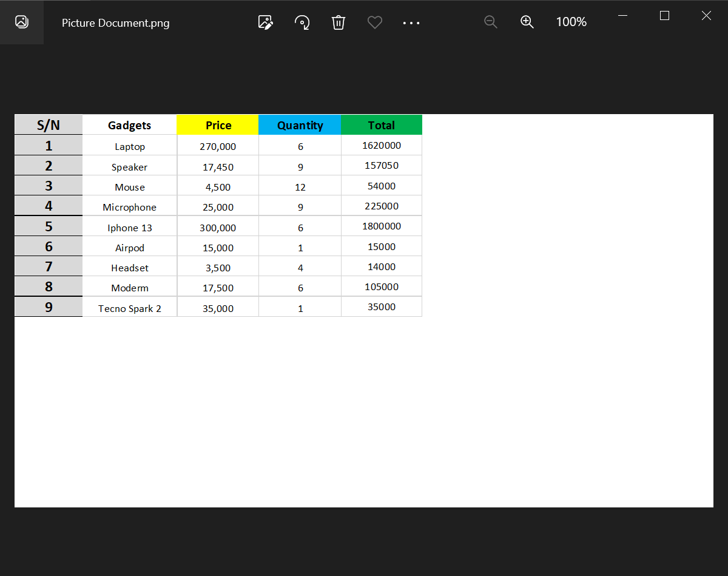Zoom in on the image
The width and height of the screenshot is (728, 576).
pos(527,21)
